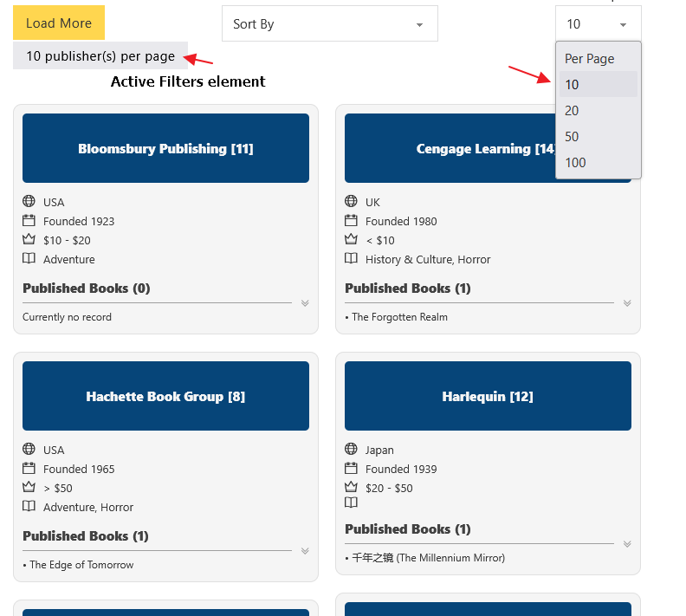Expand Published Books in Hachette Book Group card
The image size is (686, 616).
305,551
